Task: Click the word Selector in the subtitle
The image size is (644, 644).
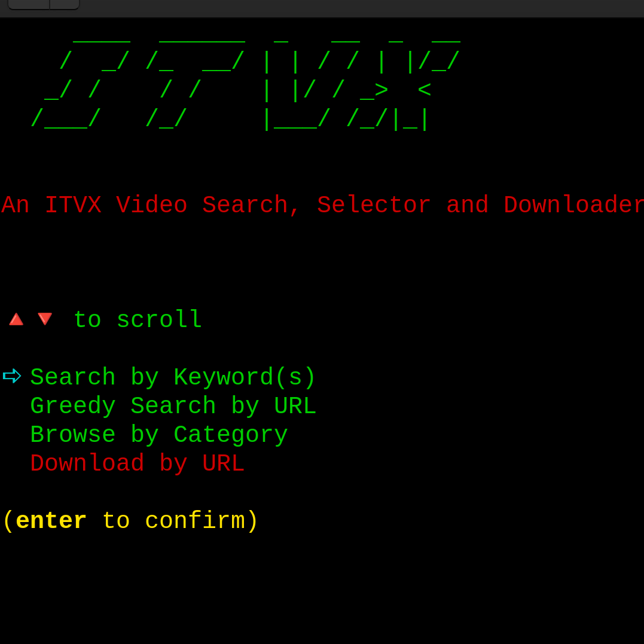Action: click(374, 205)
